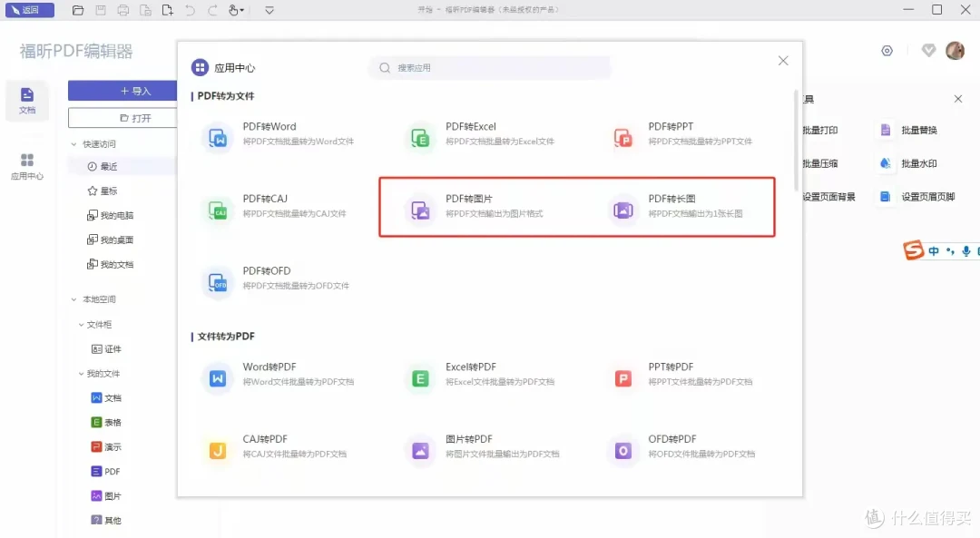
Task: Click the 打开 open button
Action: pyautogui.click(x=122, y=117)
